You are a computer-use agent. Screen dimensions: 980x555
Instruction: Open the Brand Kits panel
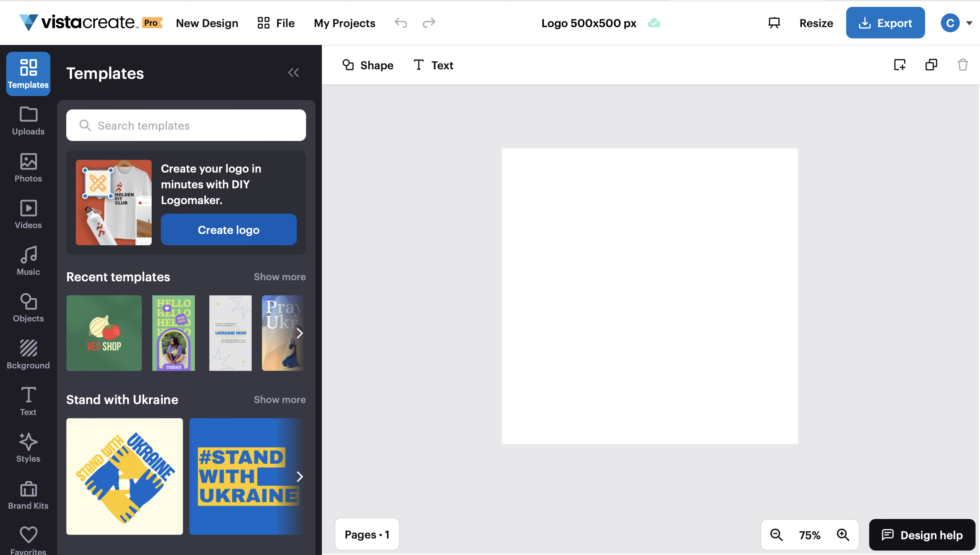click(28, 495)
